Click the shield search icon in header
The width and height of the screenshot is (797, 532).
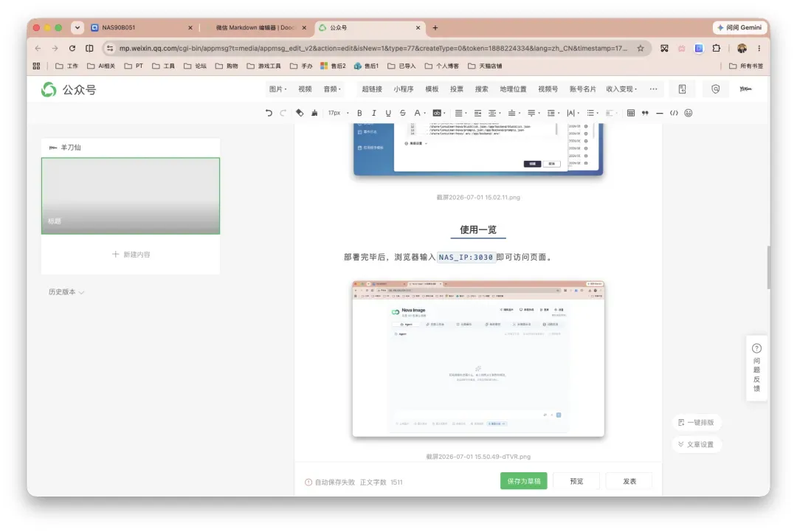tap(715, 89)
